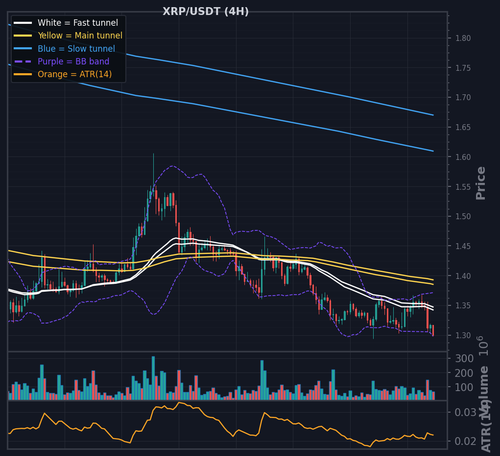Click the white line sample in the legend
Image resolution: width=500 pixels, height=456 pixels.
[23, 23]
